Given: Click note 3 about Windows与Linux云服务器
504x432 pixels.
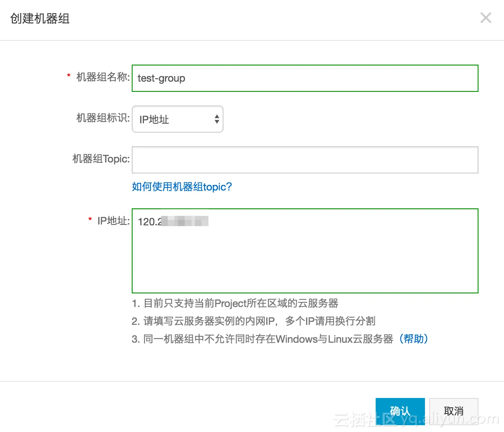Looking at the screenshot, I should pos(263,339).
